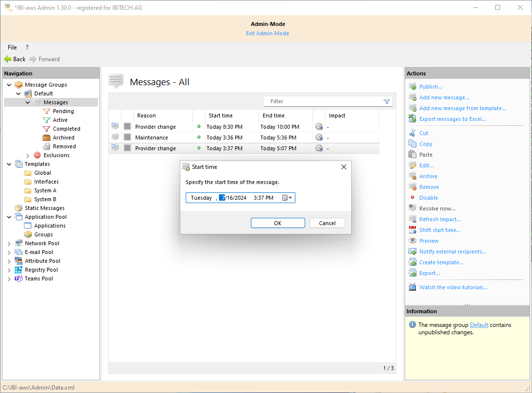This screenshot has height=393, width=532.
Task: Click the Exit Admin-Mode link
Action: (x=267, y=33)
